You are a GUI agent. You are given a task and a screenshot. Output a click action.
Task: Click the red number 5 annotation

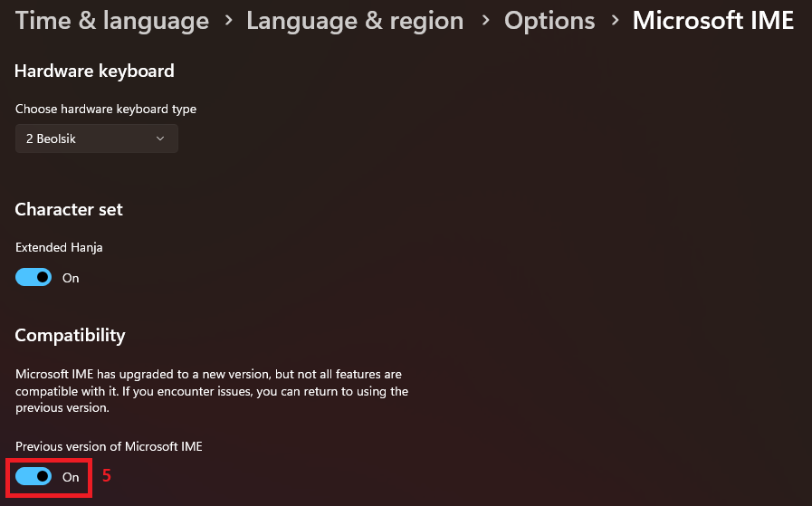coord(106,475)
